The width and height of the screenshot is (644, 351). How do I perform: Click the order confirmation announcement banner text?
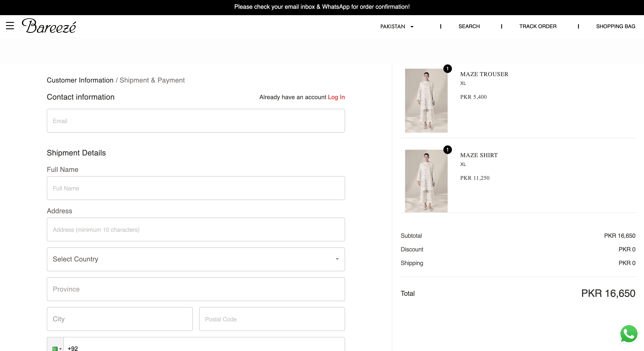[322, 7]
